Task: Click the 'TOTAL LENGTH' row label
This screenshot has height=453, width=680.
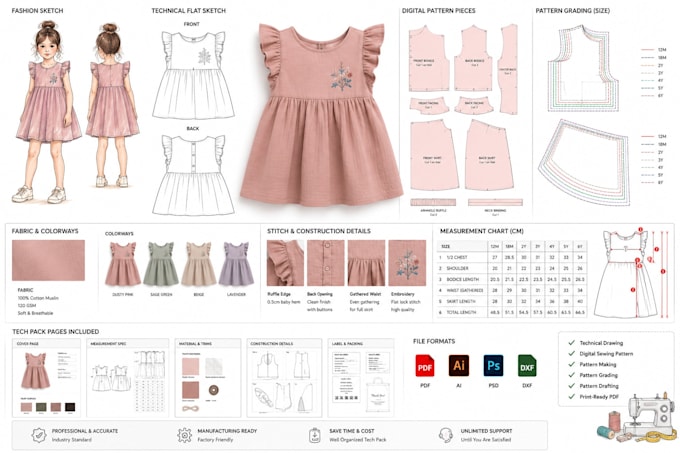Action: click(461, 312)
